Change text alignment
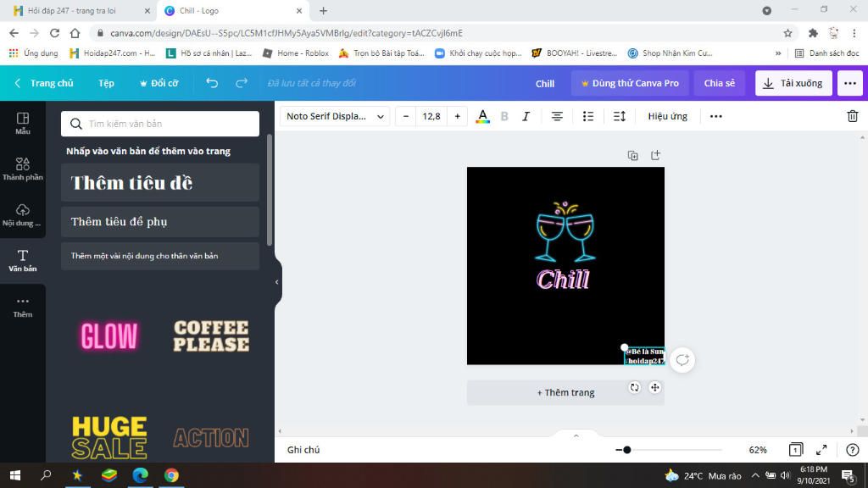Screen dimensions: 868x488 (557, 116)
